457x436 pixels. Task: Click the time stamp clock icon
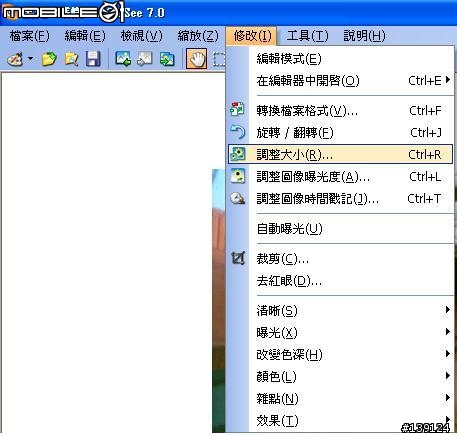(x=238, y=198)
